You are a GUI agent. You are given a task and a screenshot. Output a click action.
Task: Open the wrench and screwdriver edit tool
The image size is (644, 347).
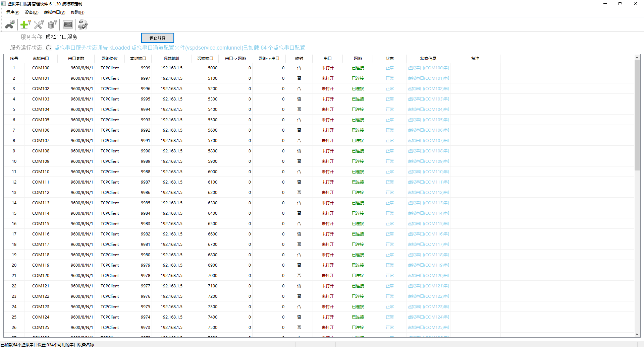pyautogui.click(x=39, y=24)
